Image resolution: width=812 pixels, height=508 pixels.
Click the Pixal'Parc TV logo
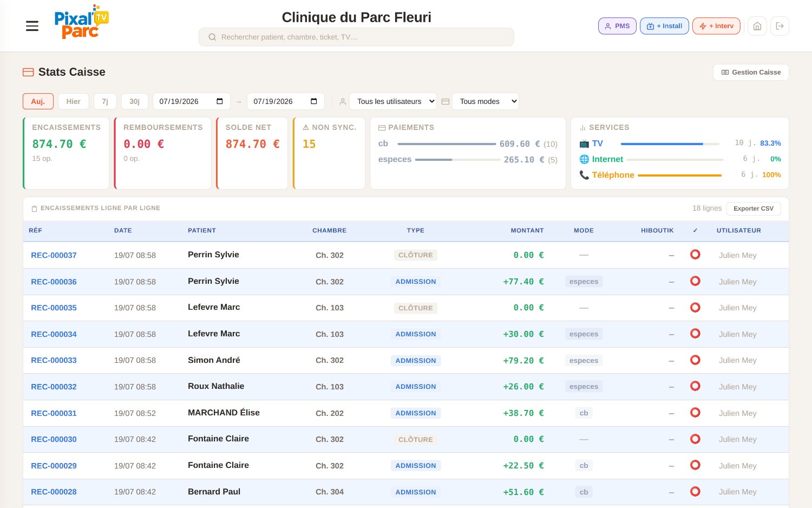(x=81, y=22)
